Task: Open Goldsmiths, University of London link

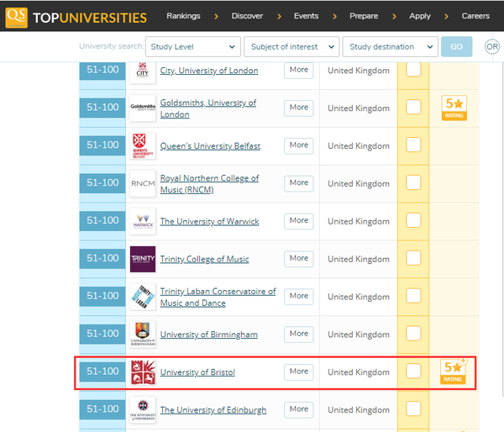Action: (x=208, y=108)
